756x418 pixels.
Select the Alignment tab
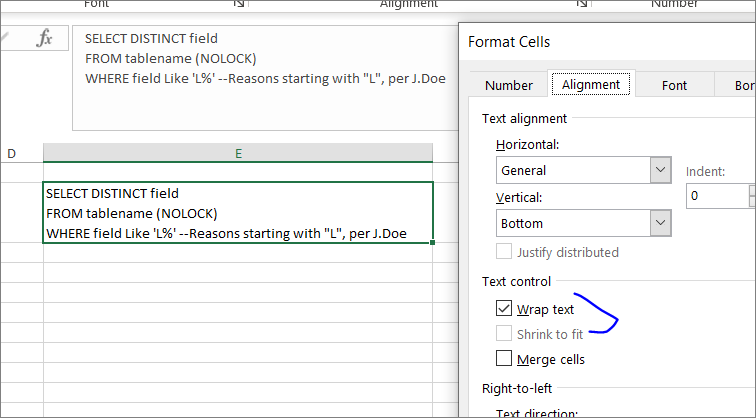(592, 86)
